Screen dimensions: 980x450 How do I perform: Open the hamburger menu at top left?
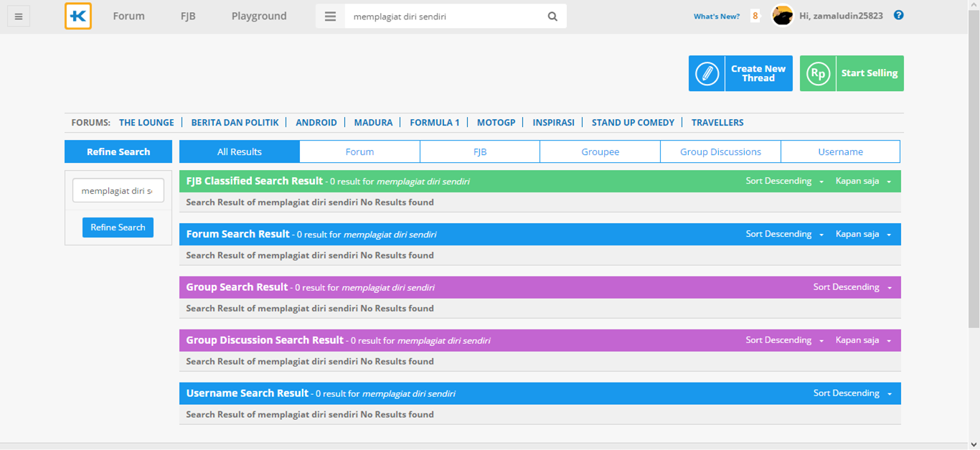[x=18, y=15]
